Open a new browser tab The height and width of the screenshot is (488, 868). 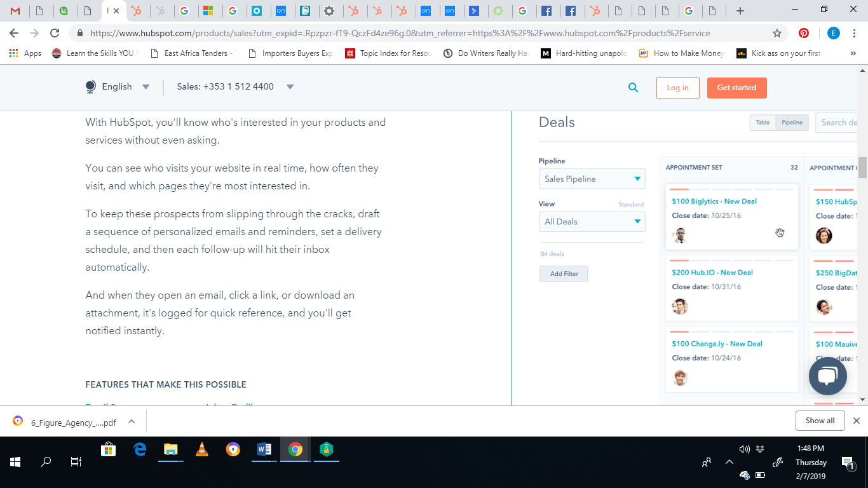(740, 11)
